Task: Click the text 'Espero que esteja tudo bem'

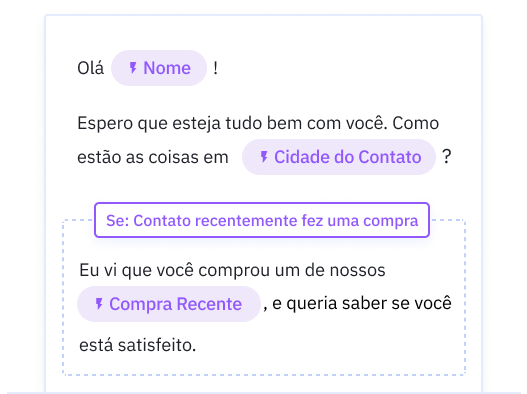Action: [191, 123]
